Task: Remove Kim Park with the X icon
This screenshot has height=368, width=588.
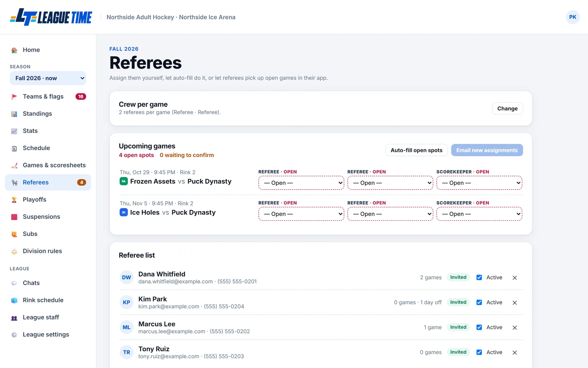Action: point(514,302)
